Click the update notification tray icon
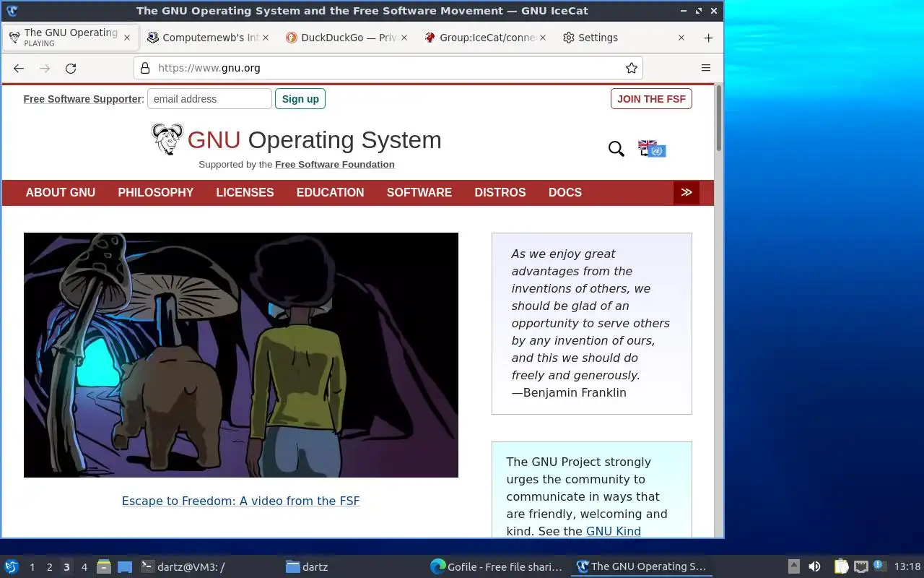 [x=879, y=566]
